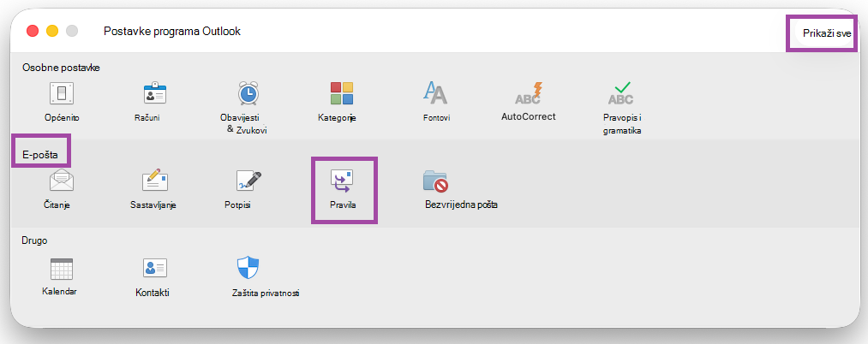868x344 pixels.
Task: Open the Računi accounts icon
Action: [x=154, y=93]
